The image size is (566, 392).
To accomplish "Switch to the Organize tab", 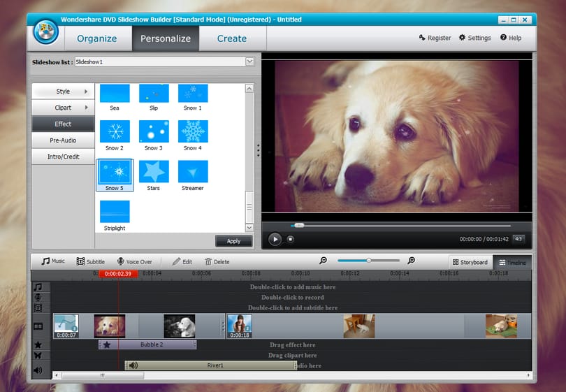I will (x=96, y=38).
